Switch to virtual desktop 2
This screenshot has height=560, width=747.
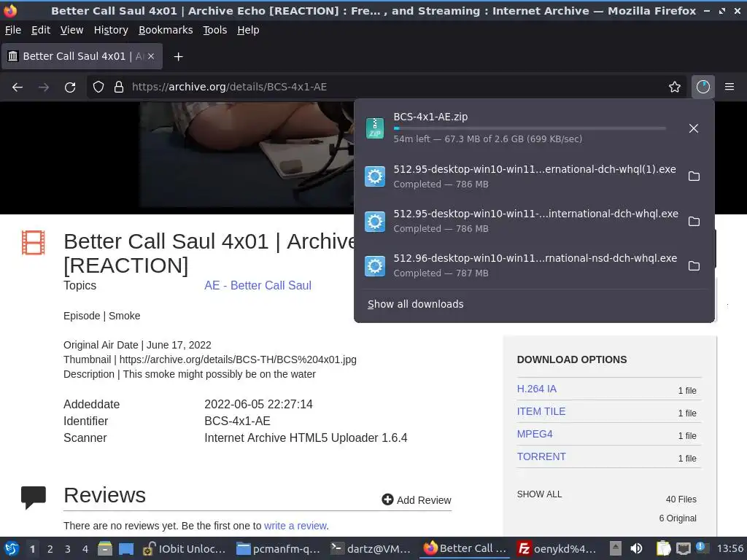(x=50, y=549)
